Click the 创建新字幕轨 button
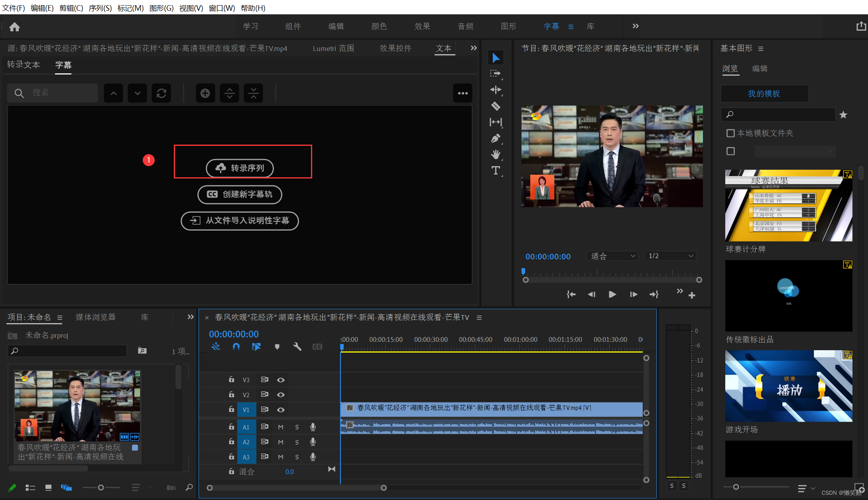The height and width of the screenshot is (500, 868). [x=240, y=194]
